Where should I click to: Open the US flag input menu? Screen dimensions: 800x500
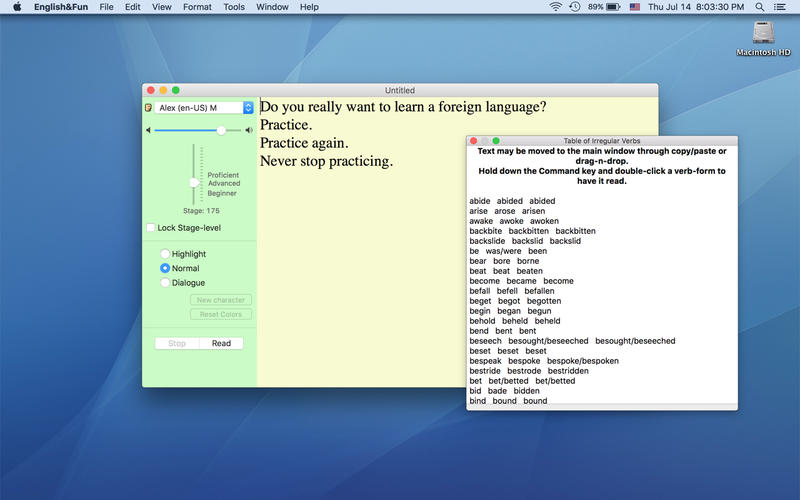tap(635, 7)
